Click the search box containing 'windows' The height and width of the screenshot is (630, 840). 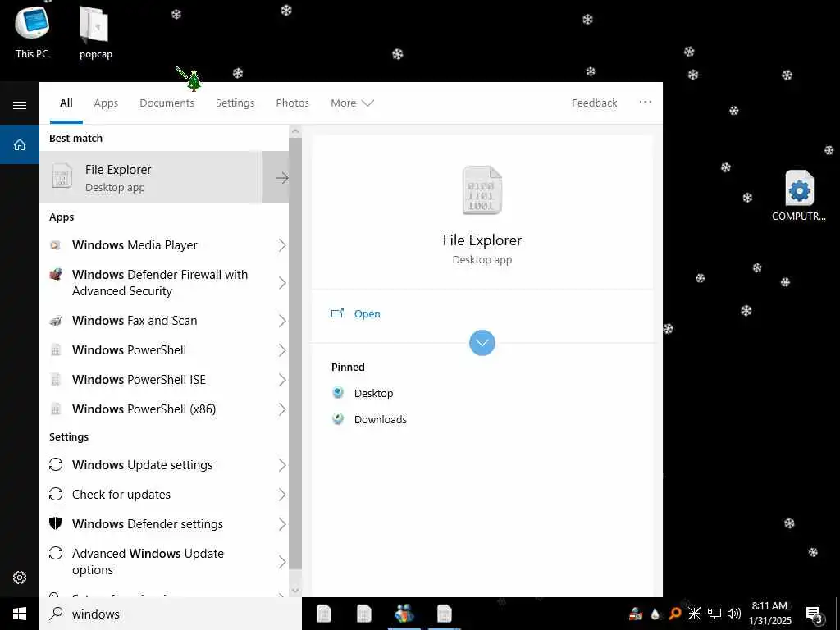[x=171, y=614]
